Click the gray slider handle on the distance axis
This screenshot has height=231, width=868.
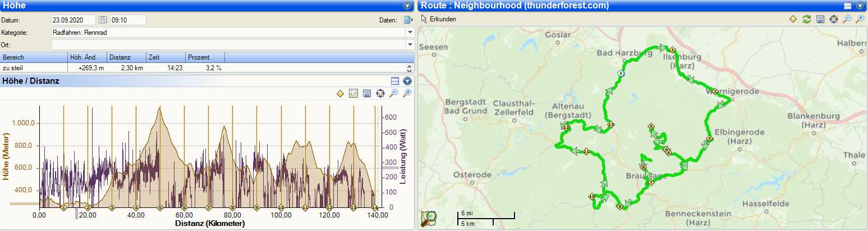77,214
